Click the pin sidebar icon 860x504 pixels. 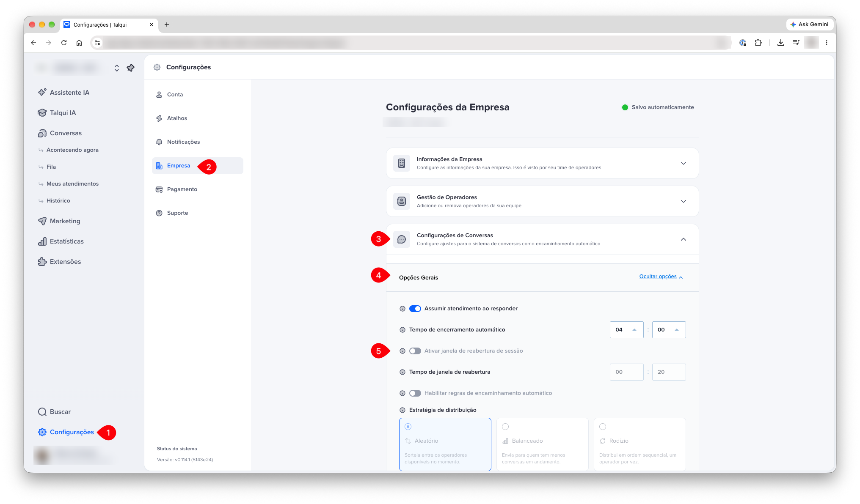(x=130, y=68)
